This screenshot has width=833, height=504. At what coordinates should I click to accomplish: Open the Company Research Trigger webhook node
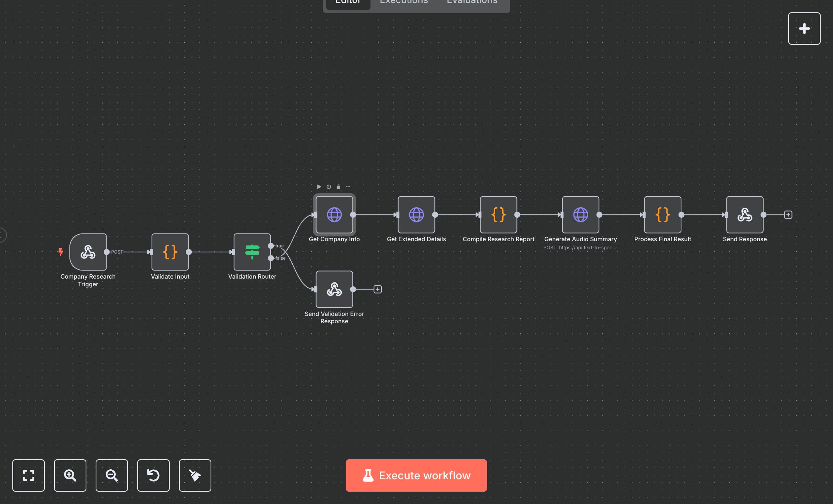[x=88, y=252]
